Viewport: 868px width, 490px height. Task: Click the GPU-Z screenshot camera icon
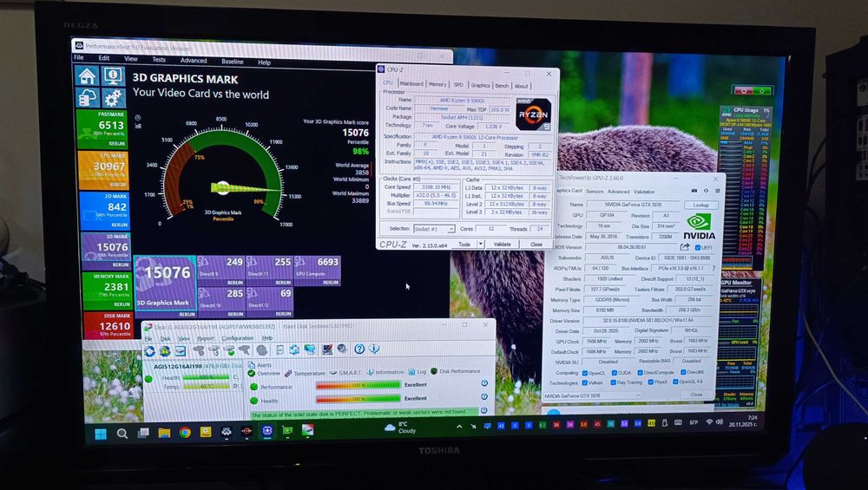tap(694, 191)
